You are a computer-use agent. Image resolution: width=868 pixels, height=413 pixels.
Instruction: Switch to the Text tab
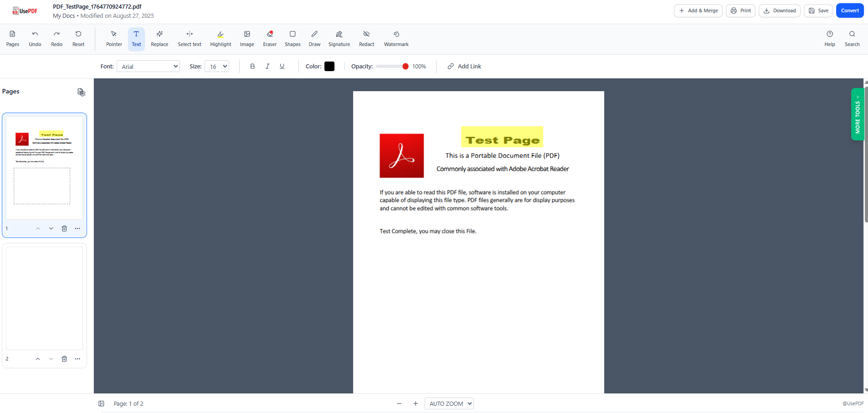tap(136, 38)
